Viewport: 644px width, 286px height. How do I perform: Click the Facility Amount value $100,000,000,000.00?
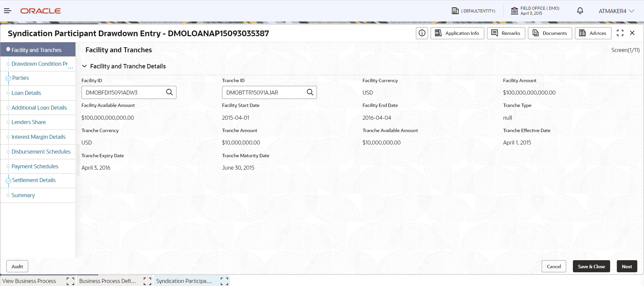tap(529, 93)
